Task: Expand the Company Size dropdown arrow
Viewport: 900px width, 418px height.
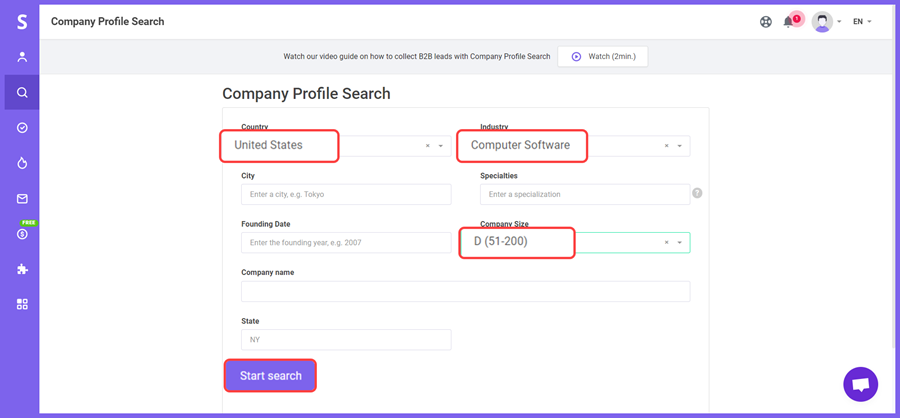Action: (680, 242)
